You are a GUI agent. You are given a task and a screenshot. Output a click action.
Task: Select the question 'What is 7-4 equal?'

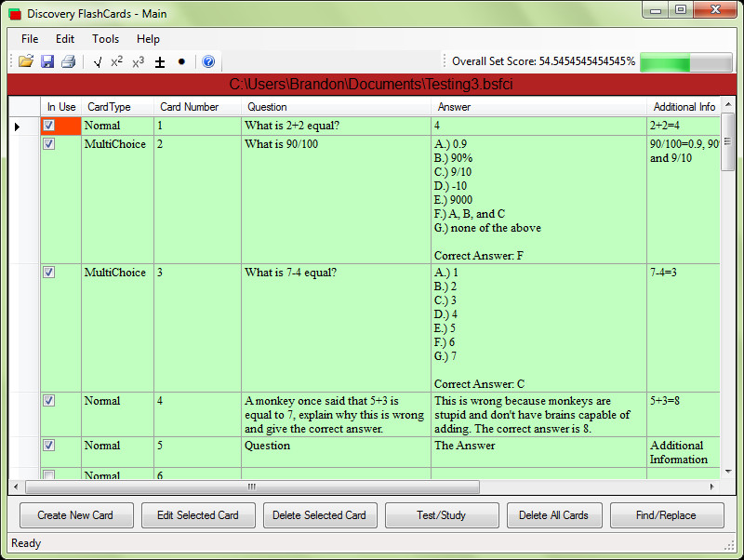click(336, 327)
